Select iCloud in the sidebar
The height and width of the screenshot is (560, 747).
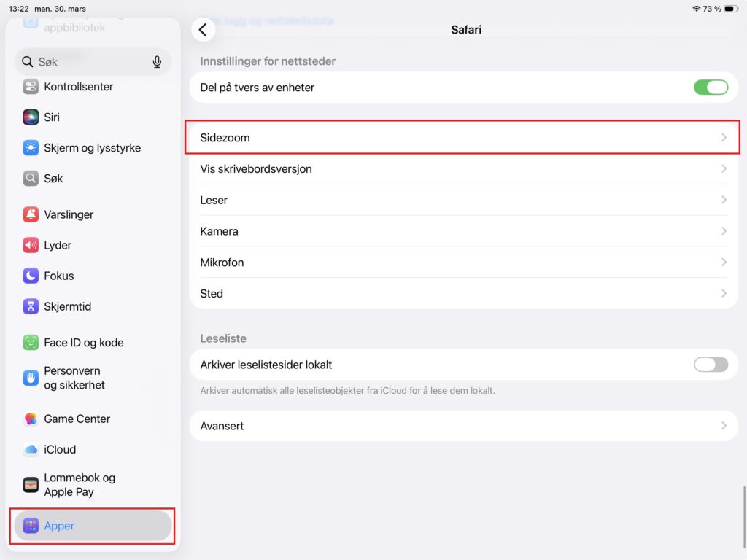[93, 449]
